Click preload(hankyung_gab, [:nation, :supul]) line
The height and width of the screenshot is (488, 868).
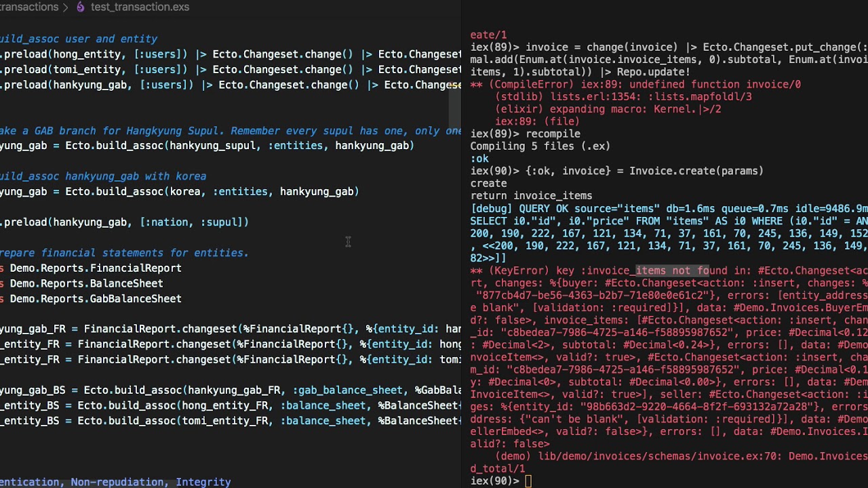125,222
